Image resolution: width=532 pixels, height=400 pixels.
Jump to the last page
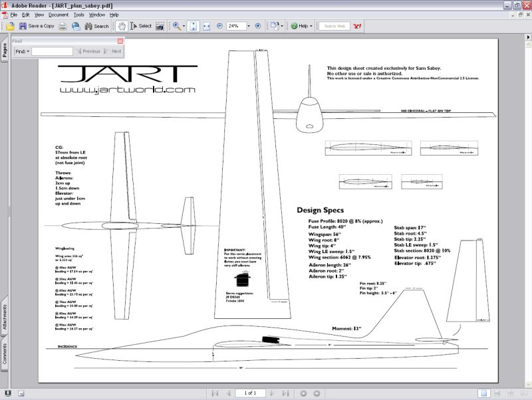click(286, 393)
